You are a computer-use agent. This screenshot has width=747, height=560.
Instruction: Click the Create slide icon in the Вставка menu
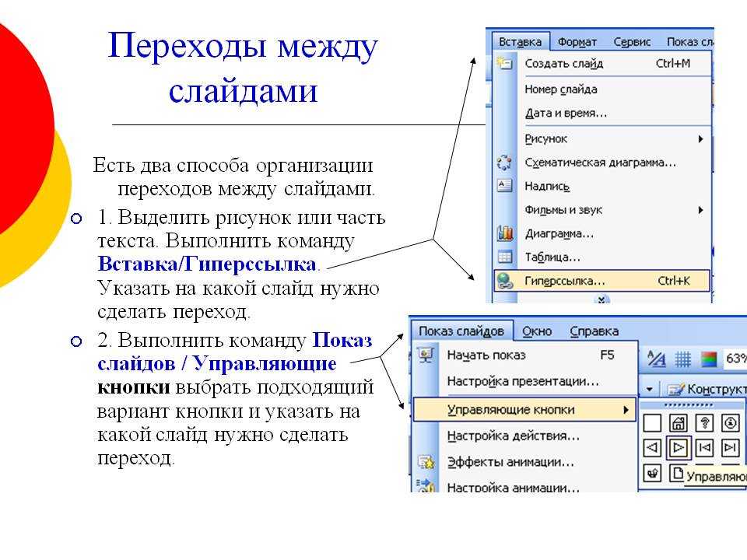[504, 63]
